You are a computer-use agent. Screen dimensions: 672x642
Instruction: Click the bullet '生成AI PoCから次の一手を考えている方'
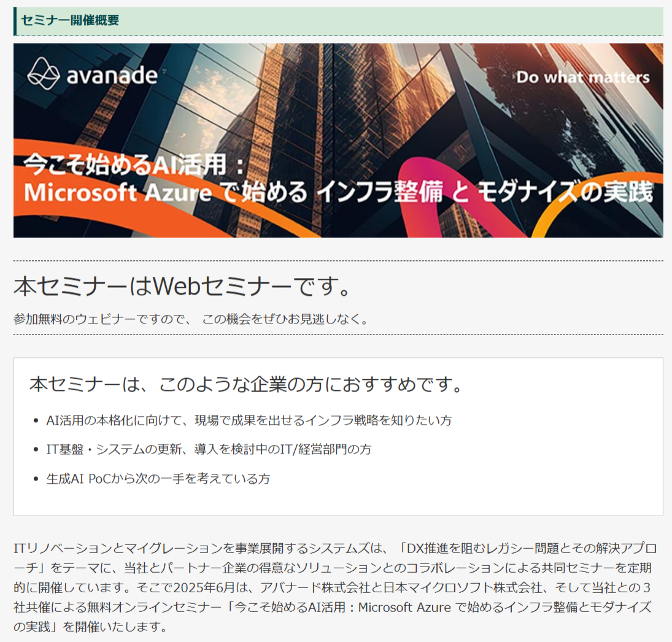click(158, 479)
